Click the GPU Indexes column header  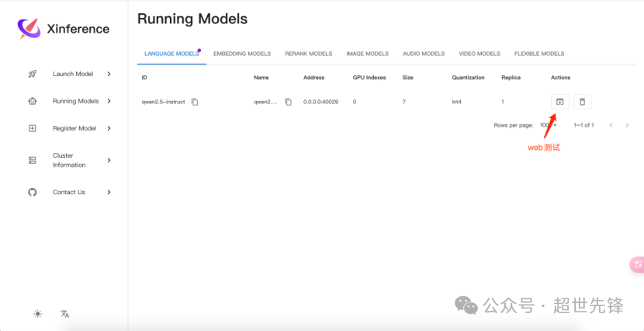click(369, 78)
